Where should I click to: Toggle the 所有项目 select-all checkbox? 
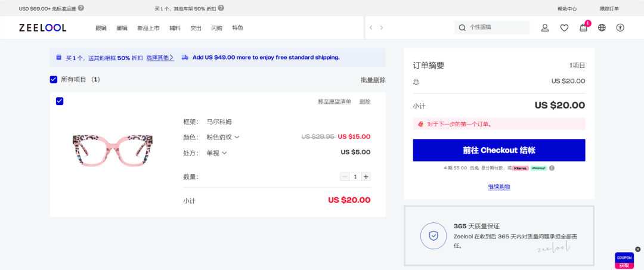click(x=54, y=79)
